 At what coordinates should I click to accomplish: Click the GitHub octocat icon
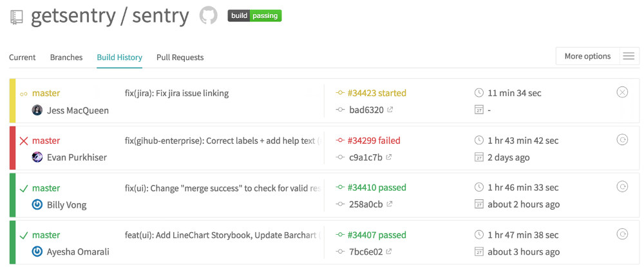pos(208,15)
